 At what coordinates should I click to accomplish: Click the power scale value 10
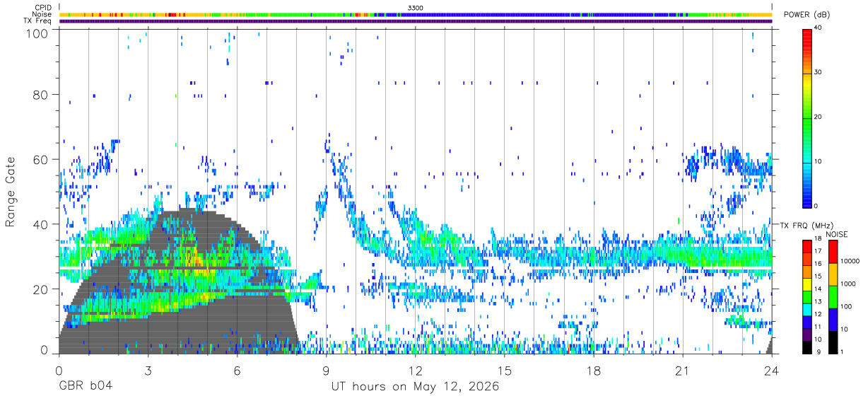pyautogui.click(x=816, y=162)
